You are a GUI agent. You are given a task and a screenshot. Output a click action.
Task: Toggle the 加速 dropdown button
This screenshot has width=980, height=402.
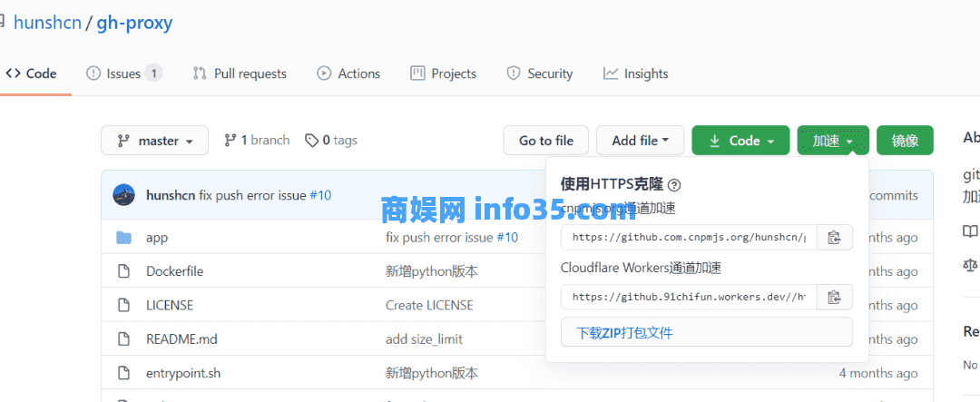833,141
